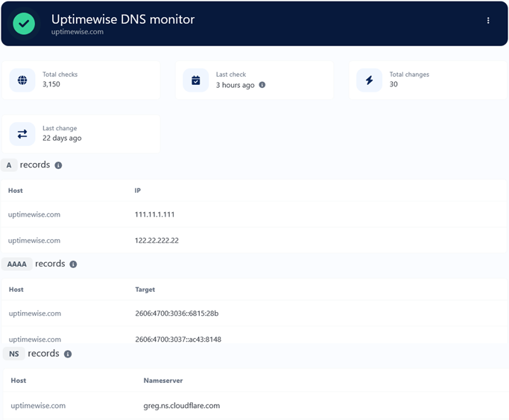Image resolution: width=509 pixels, height=420 pixels.
Task: Open the three-dot options menu
Action: (x=488, y=21)
